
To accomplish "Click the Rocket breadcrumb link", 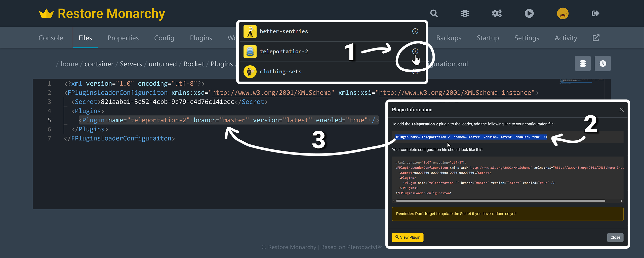I will (x=194, y=64).
